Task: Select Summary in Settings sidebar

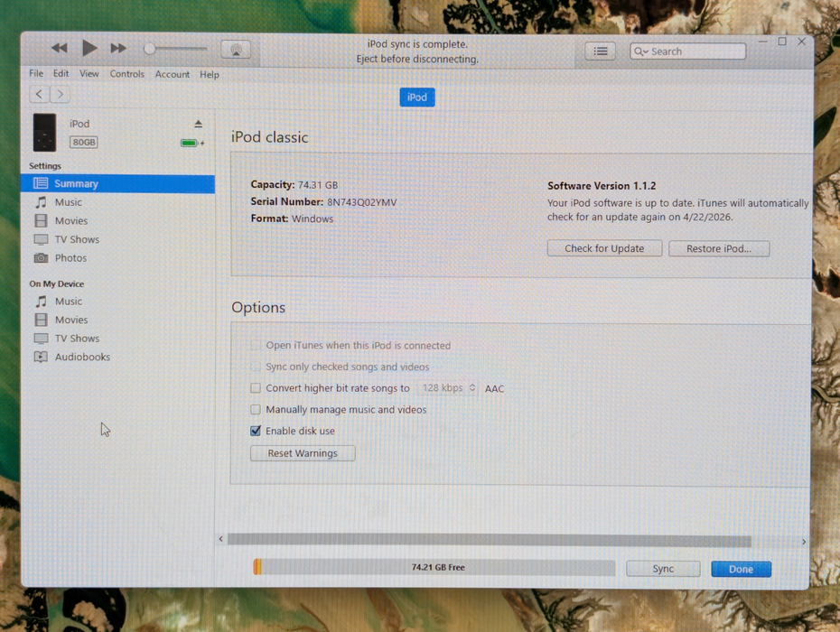Action: [117, 183]
